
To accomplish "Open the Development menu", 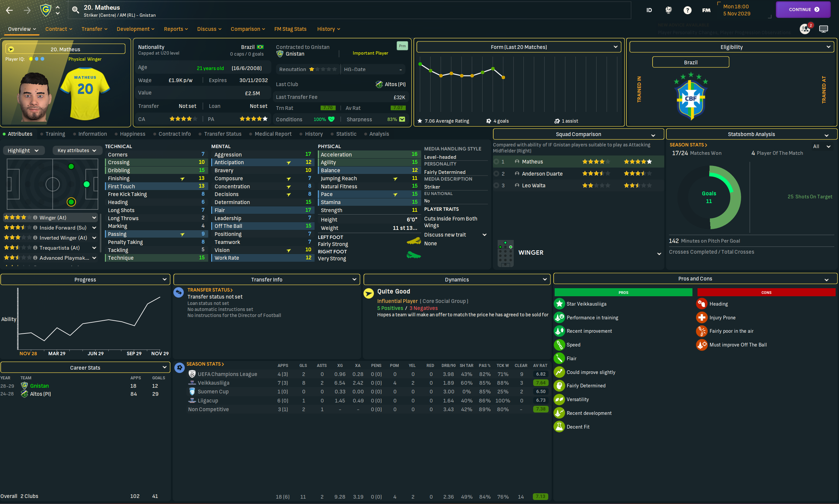I will pyautogui.click(x=135, y=29).
